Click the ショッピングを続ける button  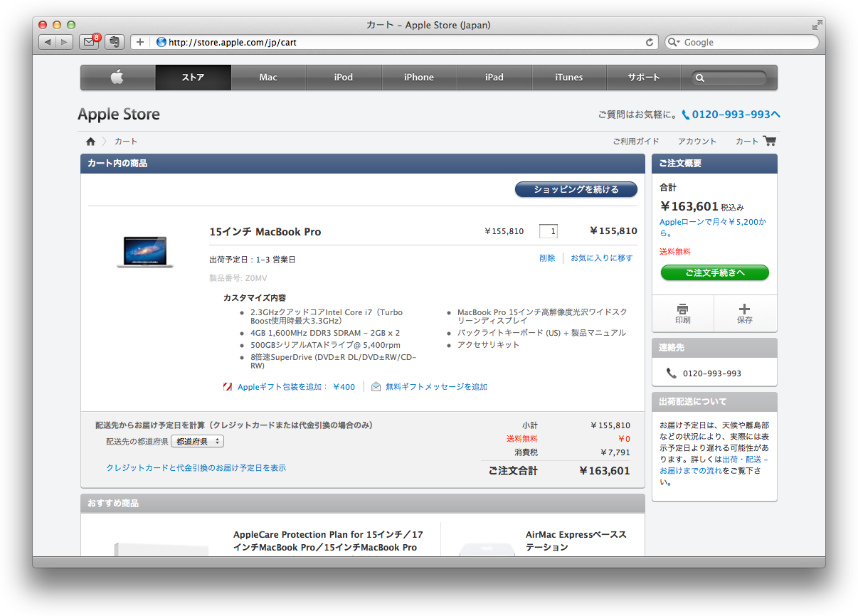(x=576, y=190)
